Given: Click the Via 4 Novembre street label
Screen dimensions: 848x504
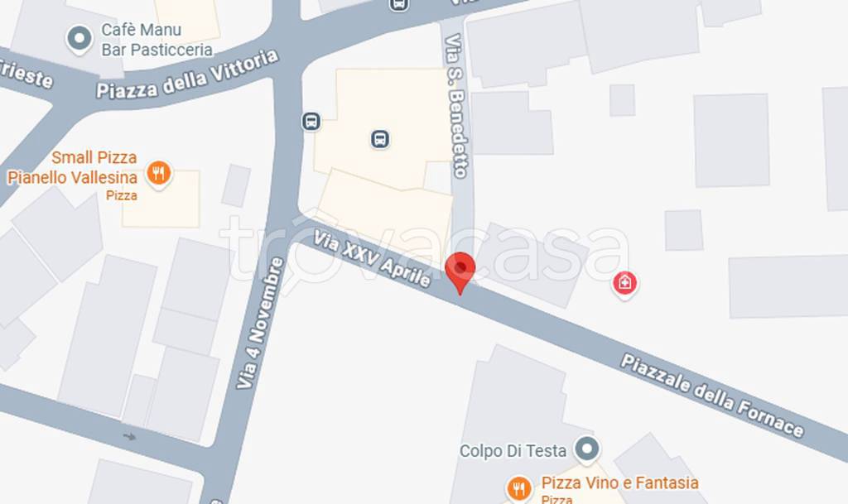Looking at the screenshot, I should (260, 323).
